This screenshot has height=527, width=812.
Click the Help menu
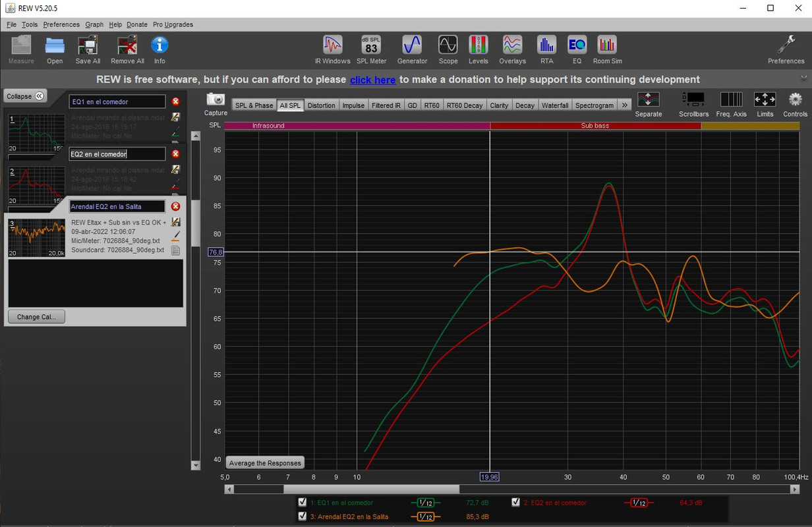pos(115,24)
